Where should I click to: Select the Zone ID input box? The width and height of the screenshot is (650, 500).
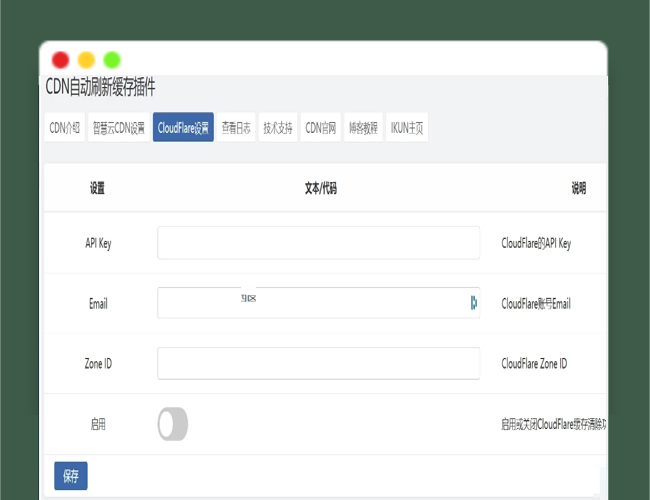pos(318,363)
